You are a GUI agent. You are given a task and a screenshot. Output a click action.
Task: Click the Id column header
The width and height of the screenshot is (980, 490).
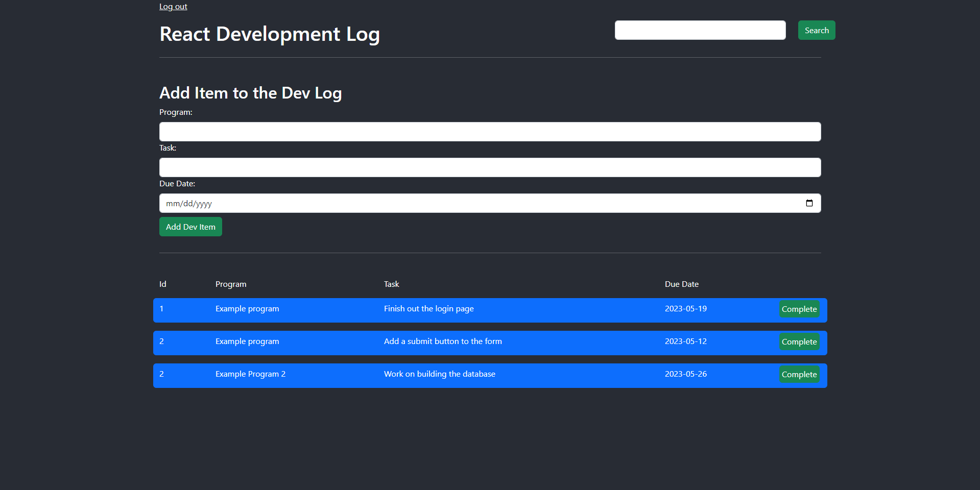pyautogui.click(x=163, y=284)
